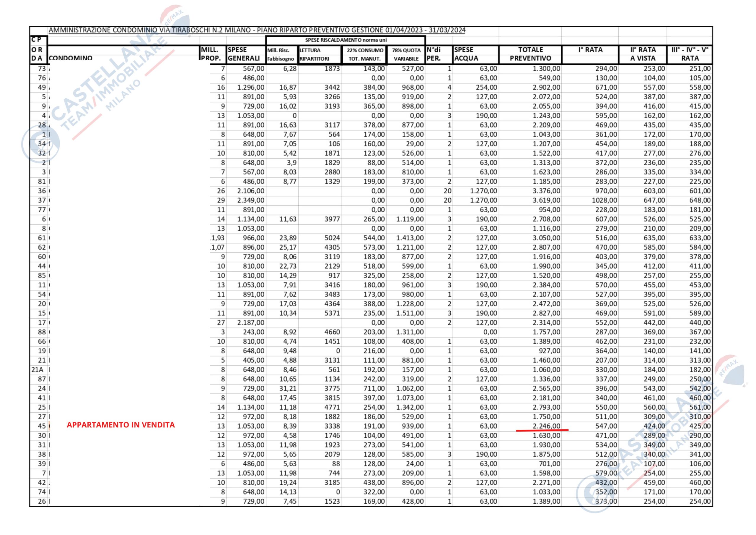The width and height of the screenshot is (756, 535).
Task: Select the 'II° RATA A VISTA' header
Action: click(x=643, y=54)
